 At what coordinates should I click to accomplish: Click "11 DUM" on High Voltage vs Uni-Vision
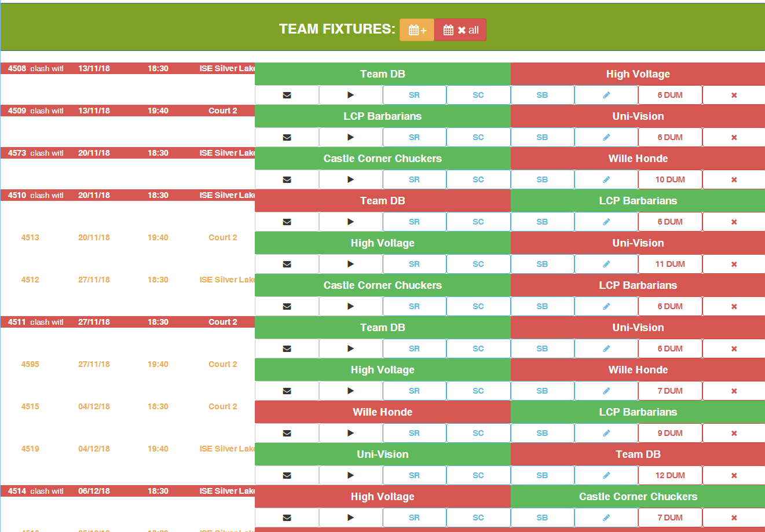[670, 263]
